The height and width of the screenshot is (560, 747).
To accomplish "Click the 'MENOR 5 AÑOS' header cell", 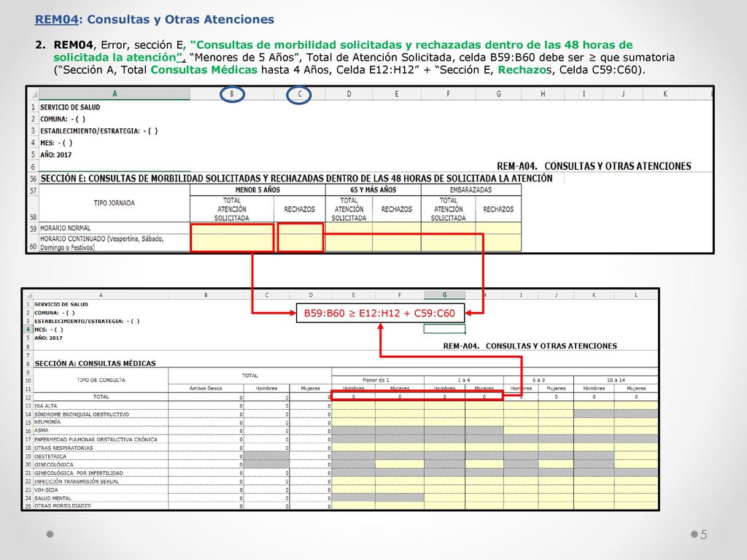I will (258, 190).
